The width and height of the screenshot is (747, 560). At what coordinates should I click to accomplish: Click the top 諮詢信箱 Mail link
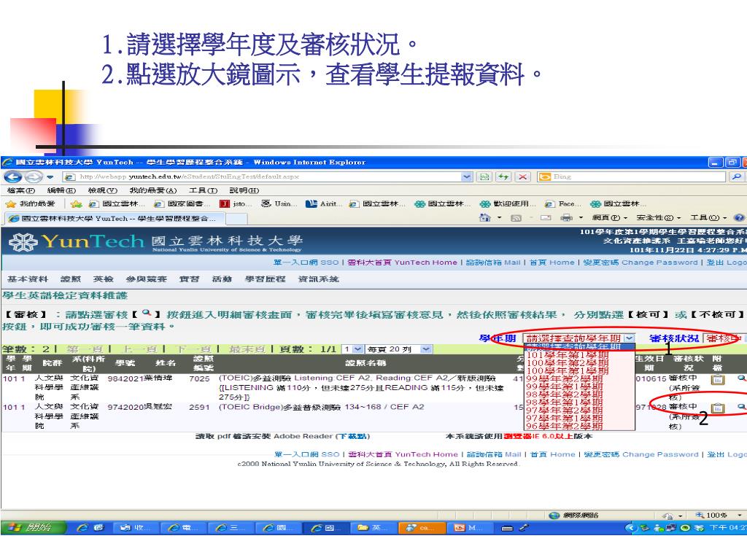[x=493, y=262]
